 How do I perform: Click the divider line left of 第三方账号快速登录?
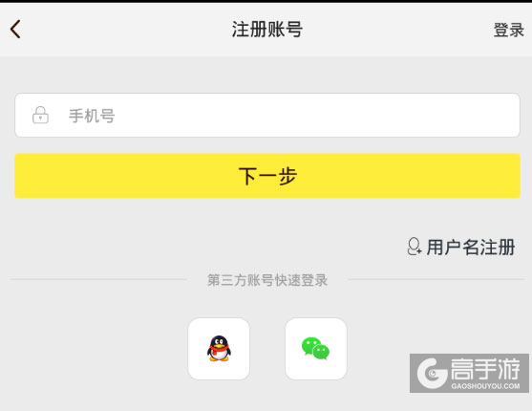click(x=97, y=280)
